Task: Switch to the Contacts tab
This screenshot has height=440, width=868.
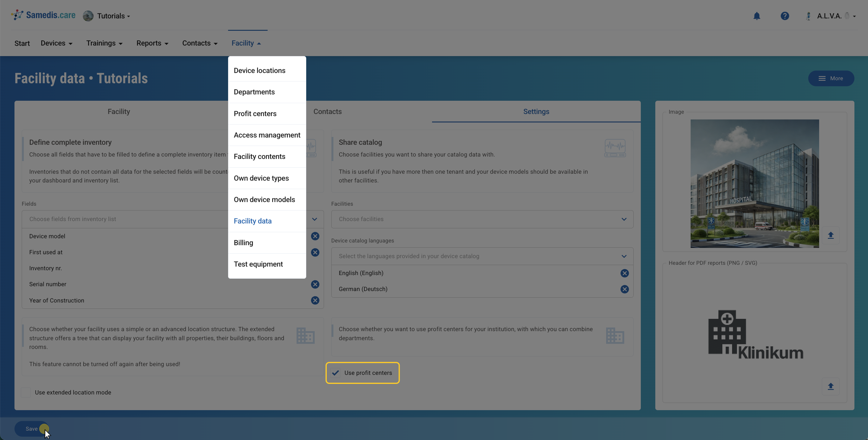Action: click(x=327, y=112)
